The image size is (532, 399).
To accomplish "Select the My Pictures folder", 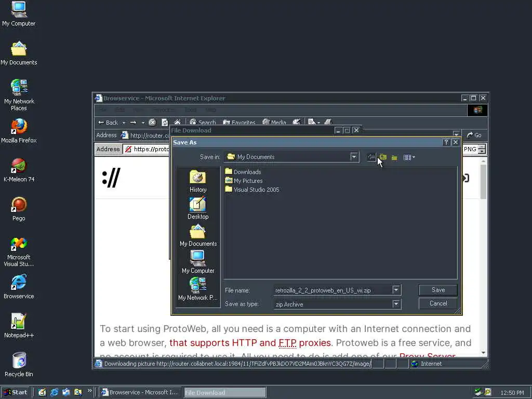I will 244,180.
